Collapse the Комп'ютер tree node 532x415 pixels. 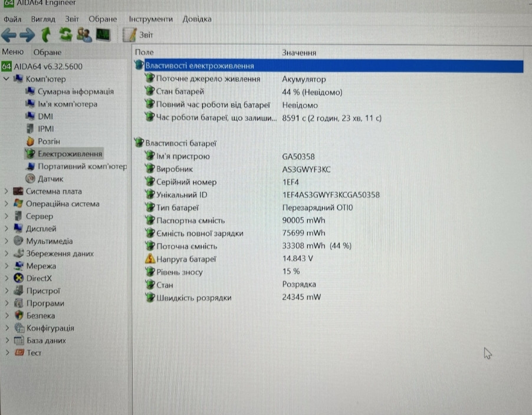[6, 79]
